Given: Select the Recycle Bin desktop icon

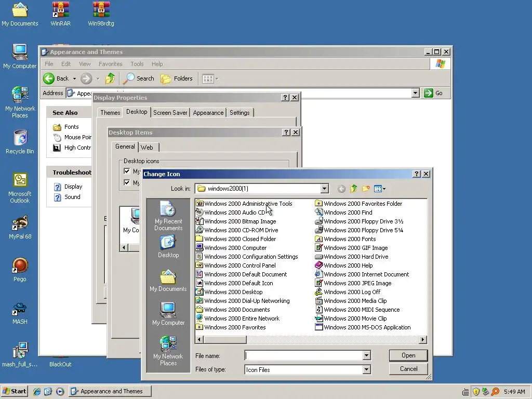Looking at the screenshot, I should pyautogui.click(x=20, y=142).
